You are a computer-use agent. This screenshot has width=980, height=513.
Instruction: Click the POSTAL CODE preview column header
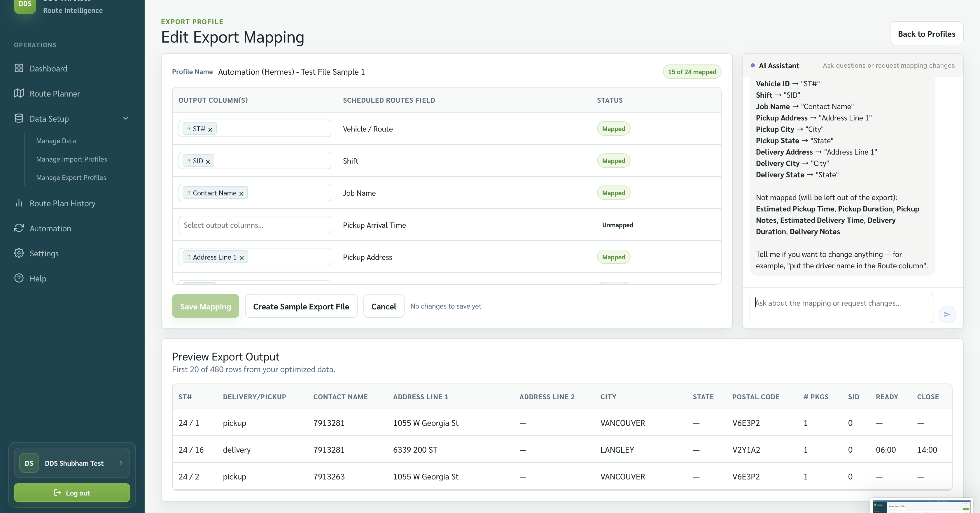point(755,397)
